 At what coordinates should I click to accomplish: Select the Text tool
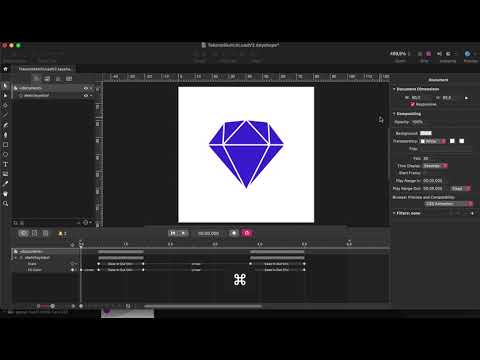[5, 164]
